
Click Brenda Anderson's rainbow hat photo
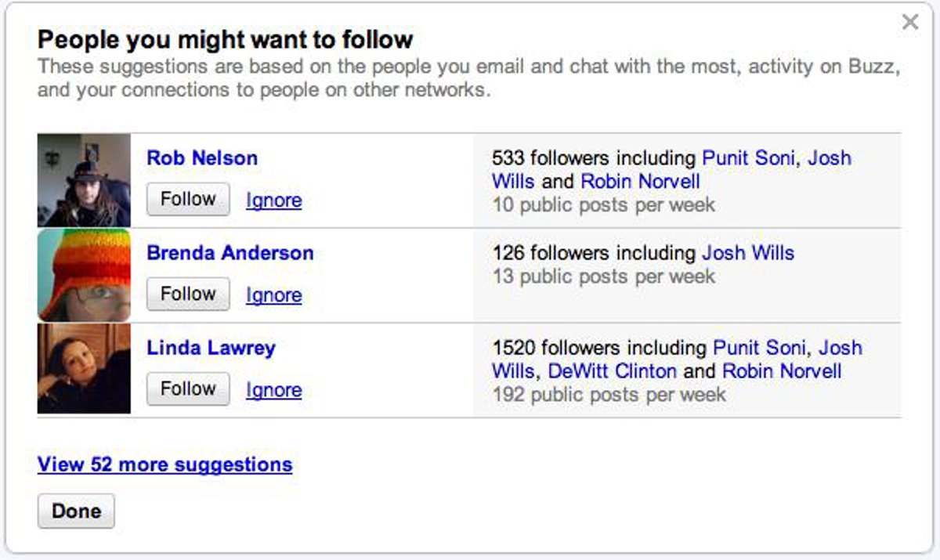click(84, 275)
